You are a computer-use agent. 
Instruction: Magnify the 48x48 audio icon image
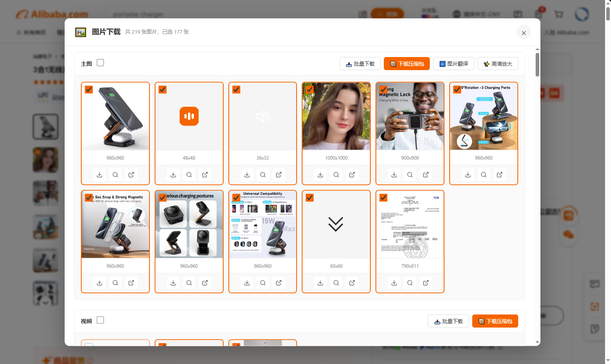point(189,175)
